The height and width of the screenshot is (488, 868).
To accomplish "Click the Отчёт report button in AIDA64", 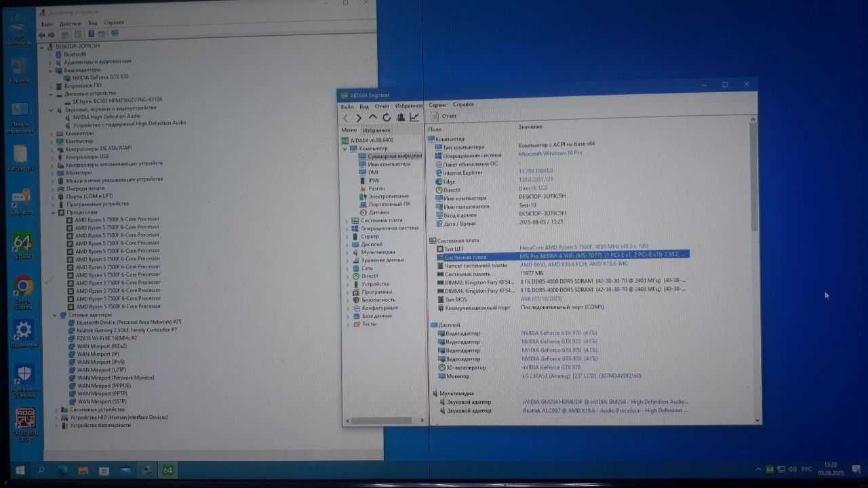I will 445,116.
